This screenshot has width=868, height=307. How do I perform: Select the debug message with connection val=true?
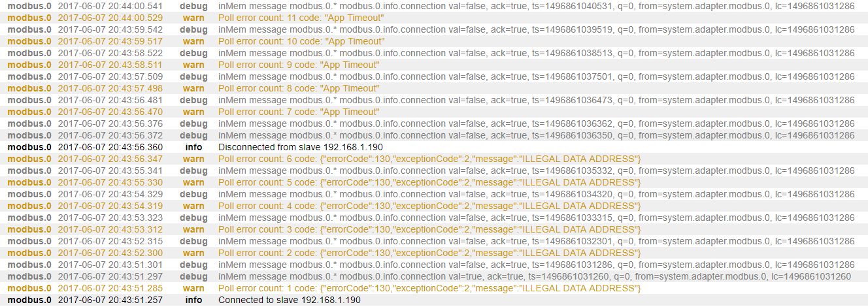click(535, 276)
